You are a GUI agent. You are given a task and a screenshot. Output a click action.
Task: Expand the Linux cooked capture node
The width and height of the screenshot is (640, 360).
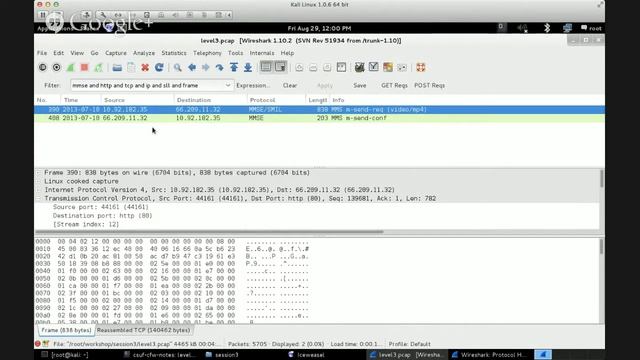click(x=39, y=182)
